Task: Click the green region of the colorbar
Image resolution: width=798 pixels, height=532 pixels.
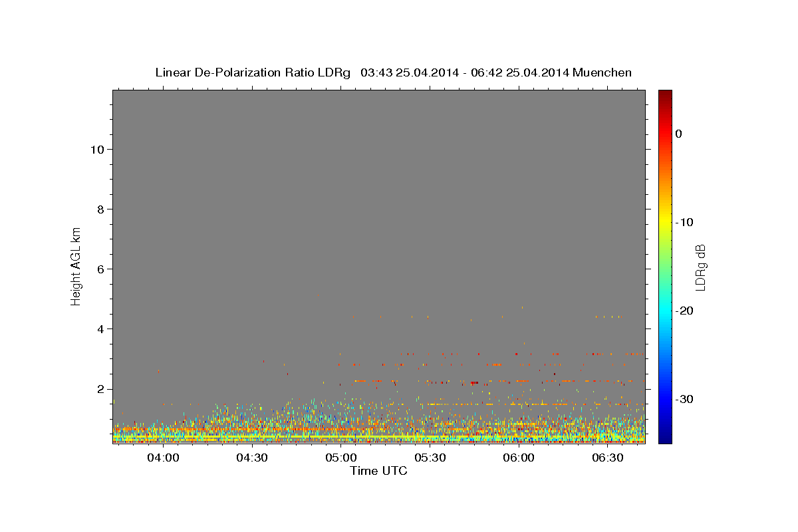Action: click(665, 266)
